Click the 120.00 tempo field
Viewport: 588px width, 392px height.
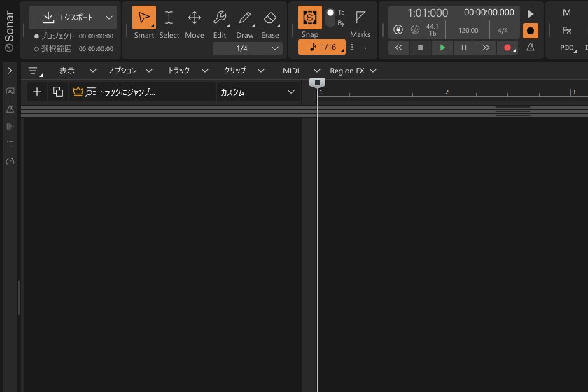pos(468,30)
